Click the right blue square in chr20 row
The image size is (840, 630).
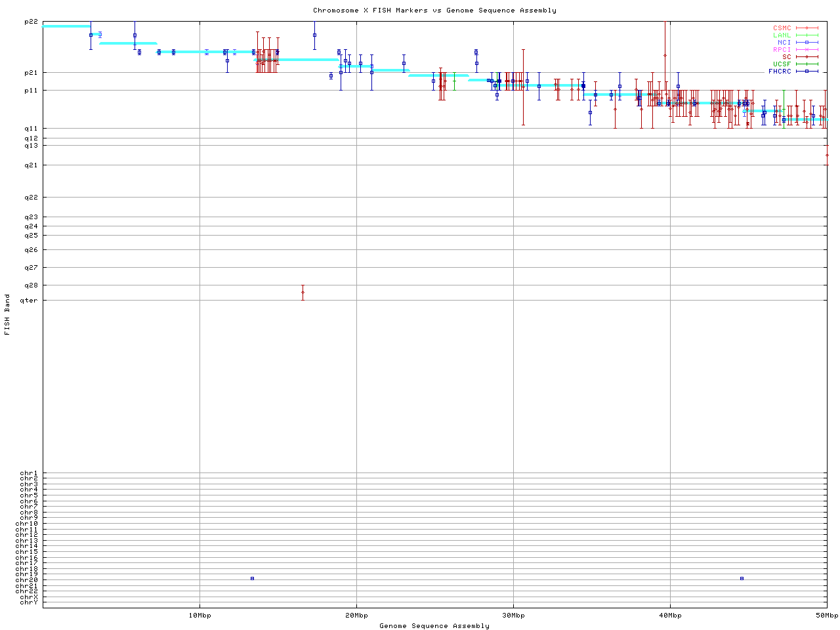coord(742,578)
